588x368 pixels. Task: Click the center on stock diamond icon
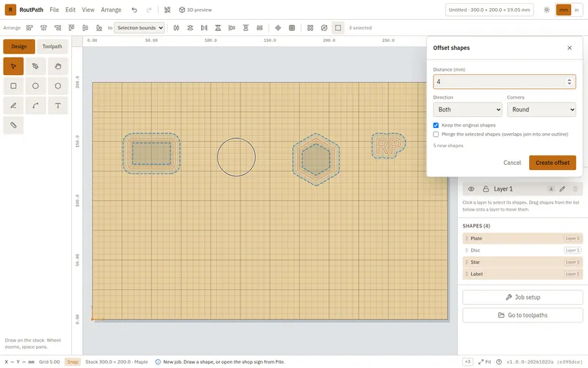(278, 28)
